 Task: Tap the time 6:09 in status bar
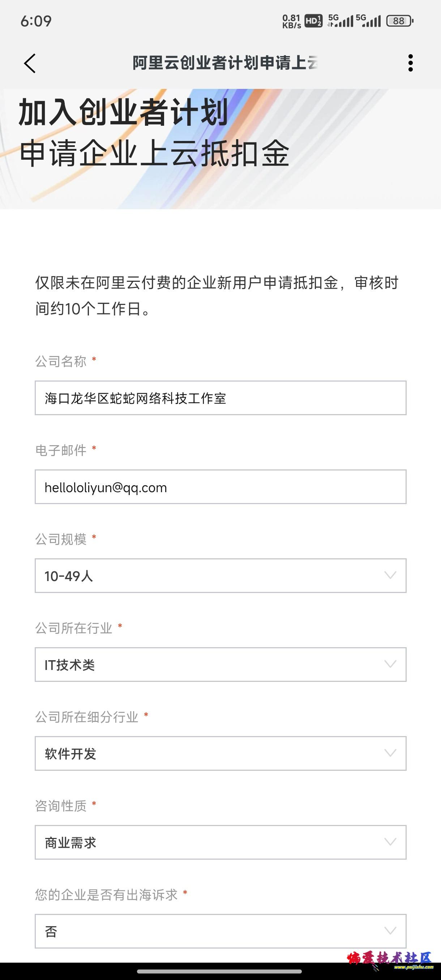pos(36,21)
